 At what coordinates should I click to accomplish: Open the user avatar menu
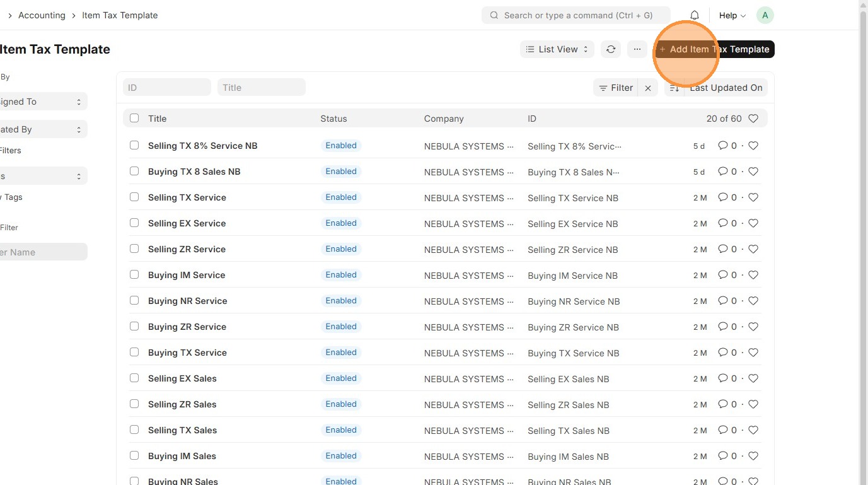coord(765,15)
